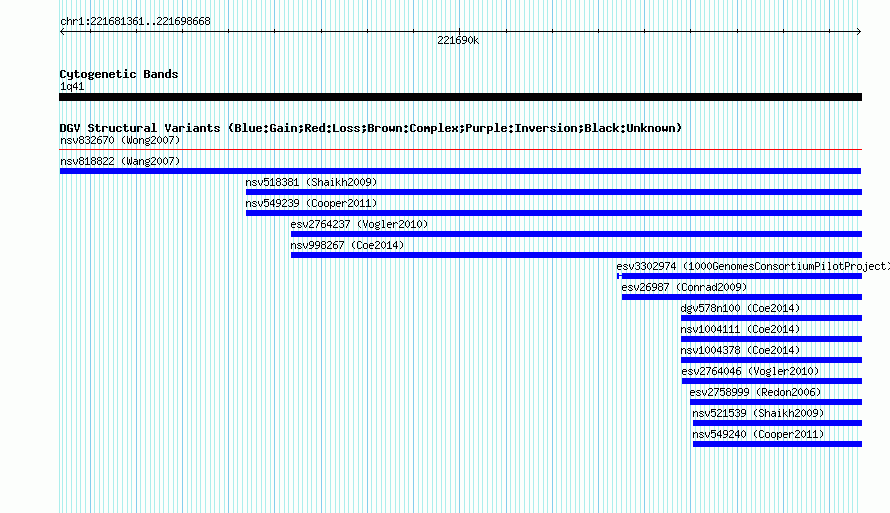Open the esv2764046 (Vogler2010) variant label
Image resolution: width=890 pixels, height=513 pixels.
(x=750, y=371)
